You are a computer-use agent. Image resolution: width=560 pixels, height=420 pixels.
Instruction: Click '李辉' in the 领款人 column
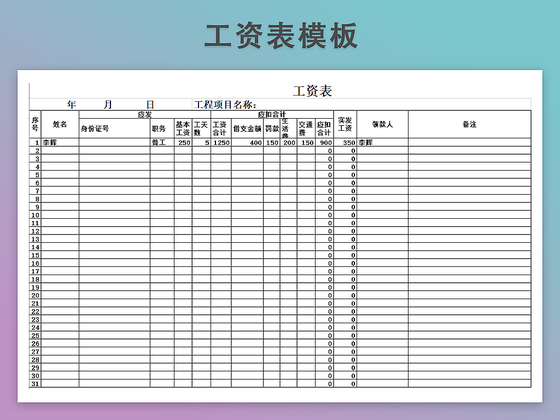tap(365, 142)
